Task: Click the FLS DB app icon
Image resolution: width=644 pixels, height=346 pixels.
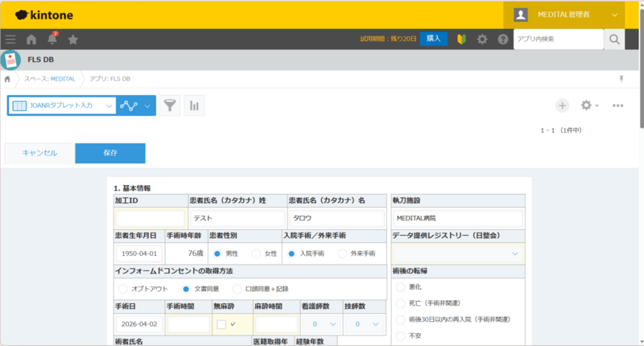Action: click(x=10, y=60)
